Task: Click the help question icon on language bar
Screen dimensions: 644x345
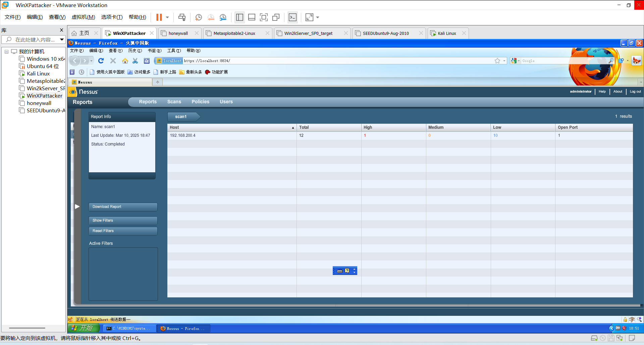Action: tap(347, 271)
